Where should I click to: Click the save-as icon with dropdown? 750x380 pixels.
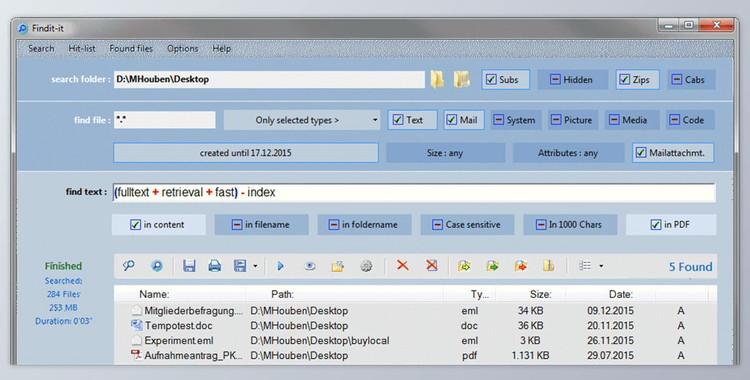click(x=240, y=266)
